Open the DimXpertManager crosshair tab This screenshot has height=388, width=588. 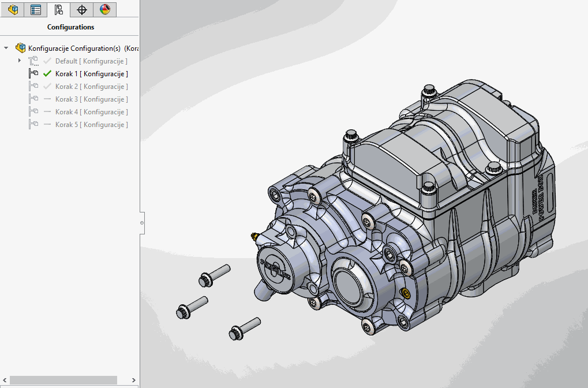tap(82, 10)
